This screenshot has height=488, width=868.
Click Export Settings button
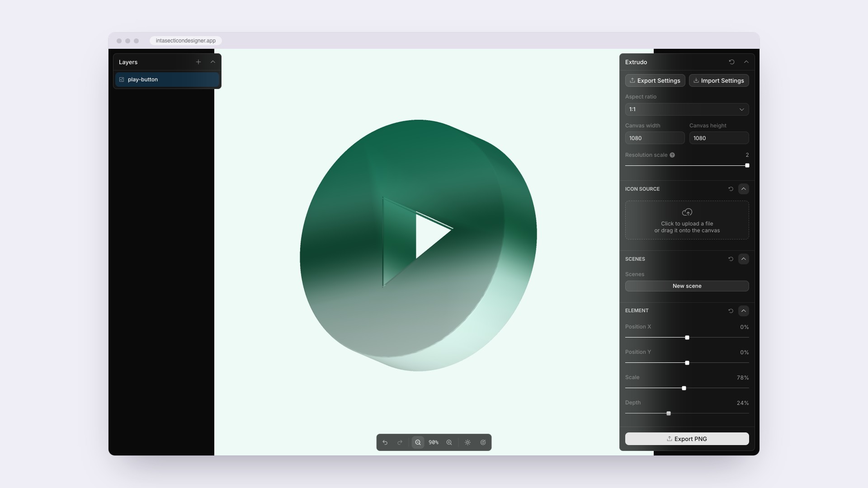click(655, 80)
